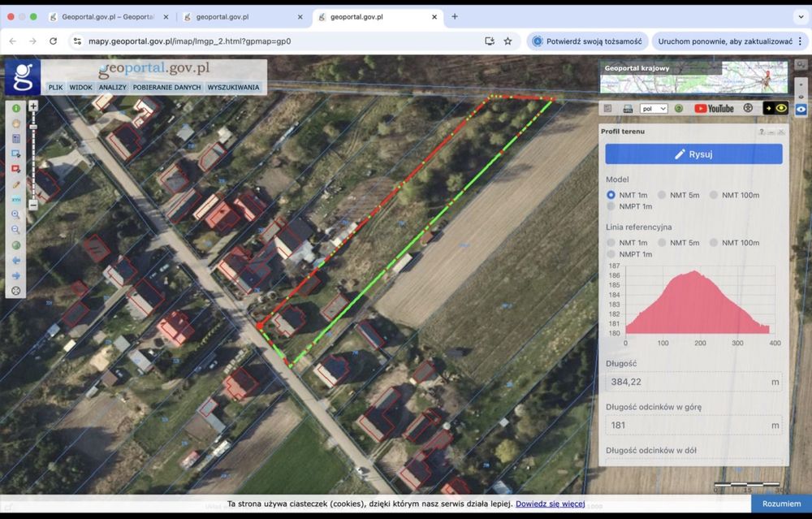Click the green info tool in left toolbar
Image resolution: width=812 pixels, height=519 pixels.
pos(15,108)
